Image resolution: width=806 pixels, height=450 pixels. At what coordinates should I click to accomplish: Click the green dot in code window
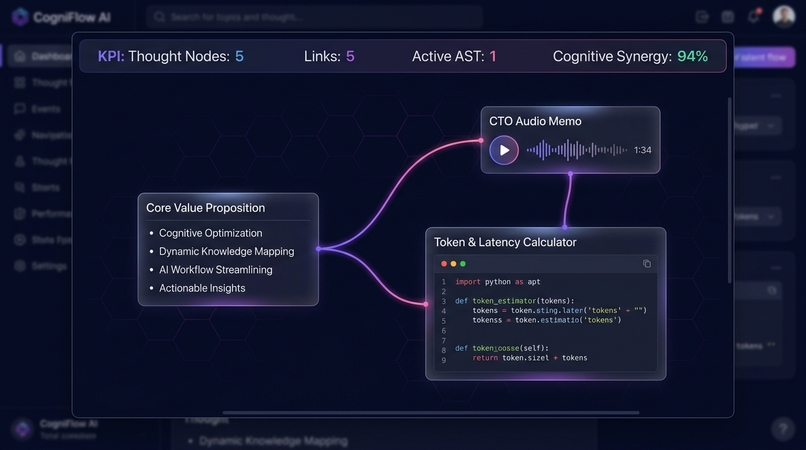click(463, 264)
